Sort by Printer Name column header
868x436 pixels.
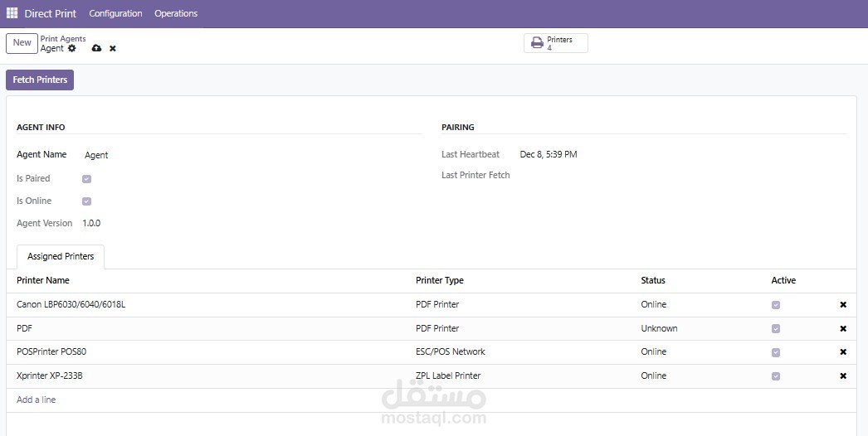pos(43,280)
